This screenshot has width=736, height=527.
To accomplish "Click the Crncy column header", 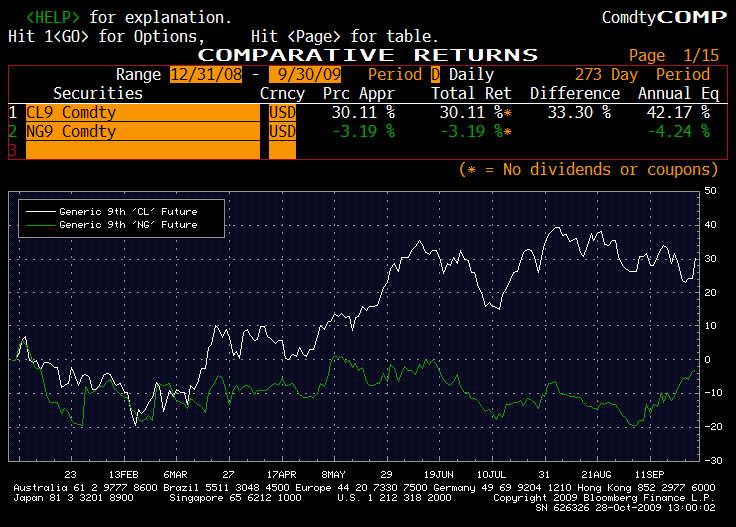I will point(282,93).
